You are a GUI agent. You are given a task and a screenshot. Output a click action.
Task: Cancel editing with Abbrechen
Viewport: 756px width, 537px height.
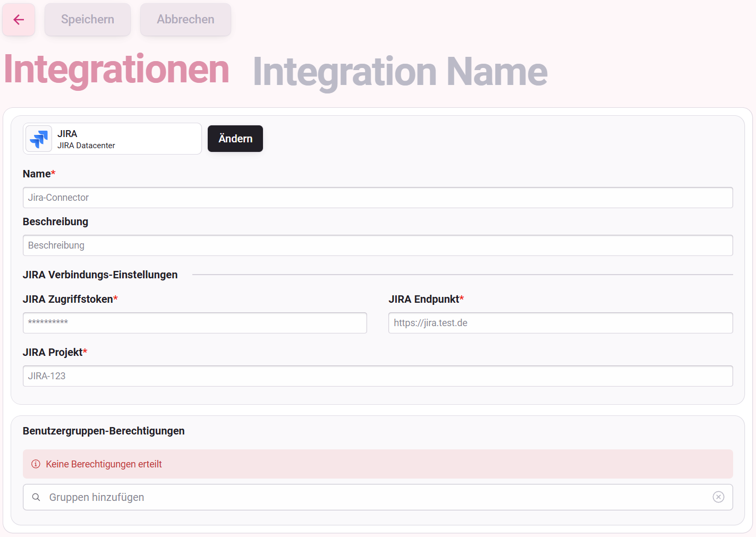185,19
